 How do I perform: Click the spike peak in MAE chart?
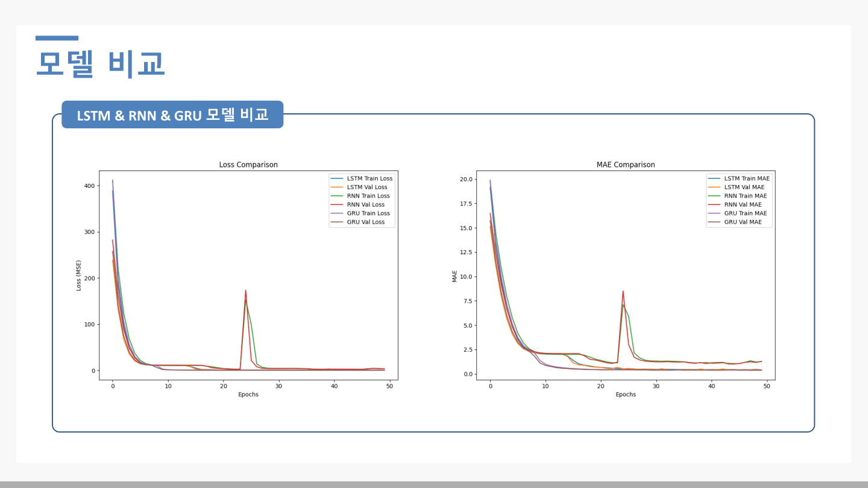coord(623,291)
